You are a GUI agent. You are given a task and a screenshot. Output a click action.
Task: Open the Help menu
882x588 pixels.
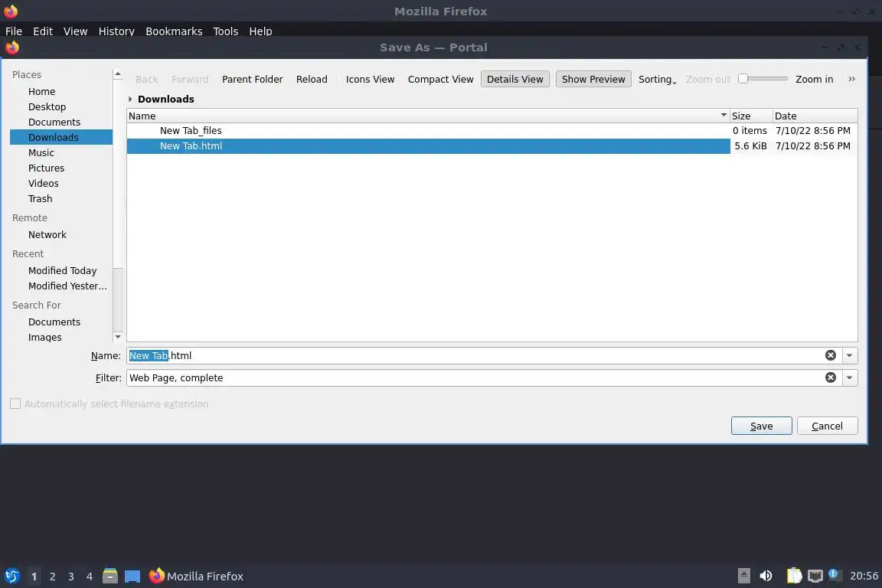(260, 31)
